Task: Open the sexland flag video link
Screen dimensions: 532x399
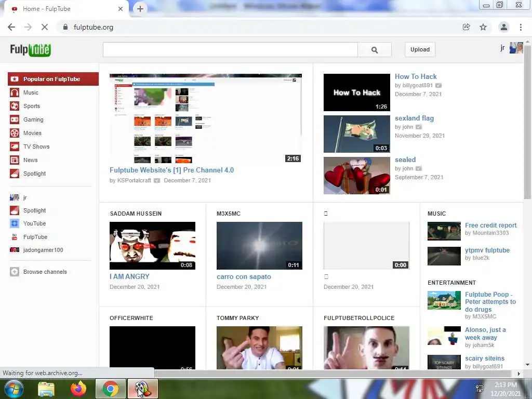Action: pyautogui.click(x=414, y=118)
